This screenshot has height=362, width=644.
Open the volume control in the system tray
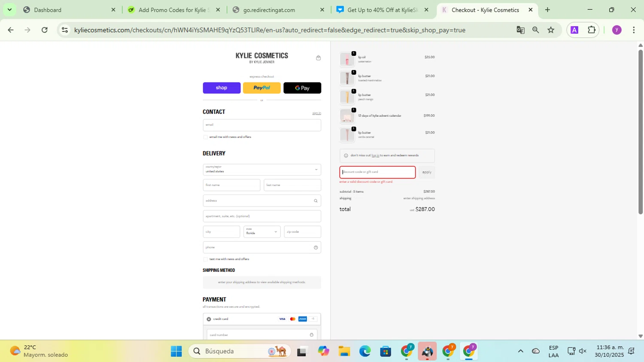click(x=583, y=351)
